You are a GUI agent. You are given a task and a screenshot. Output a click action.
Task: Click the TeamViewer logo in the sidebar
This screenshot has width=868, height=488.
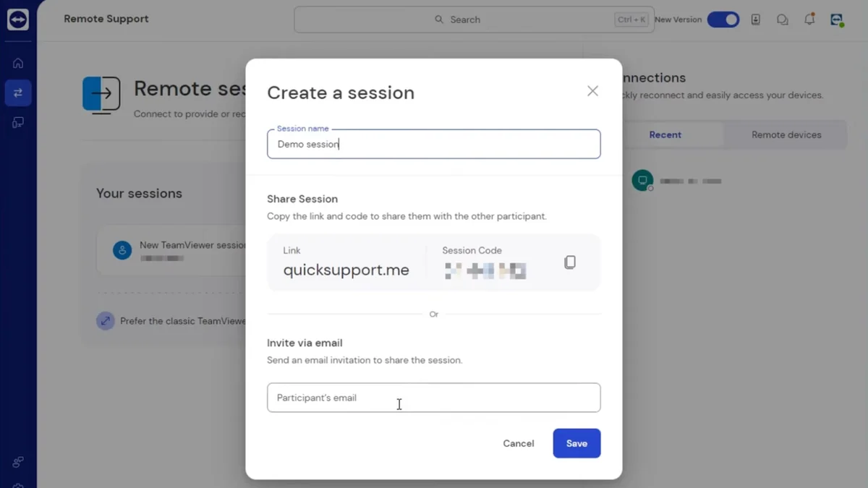pyautogui.click(x=17, y=20)
